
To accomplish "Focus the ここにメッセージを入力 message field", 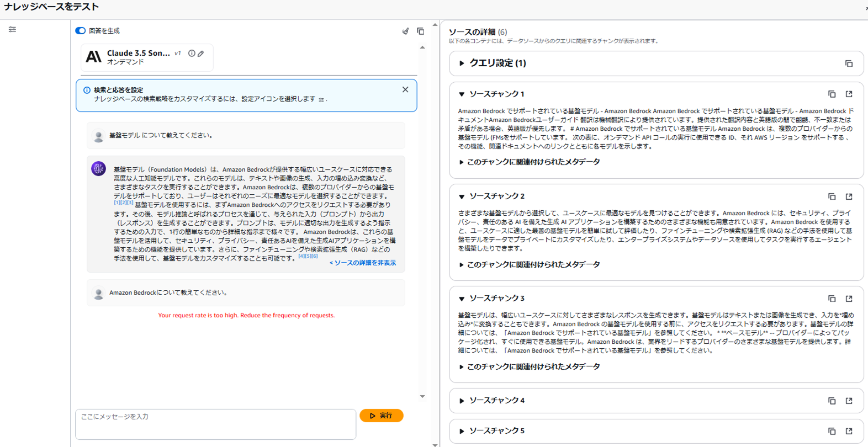I will [x=215, y=424].
